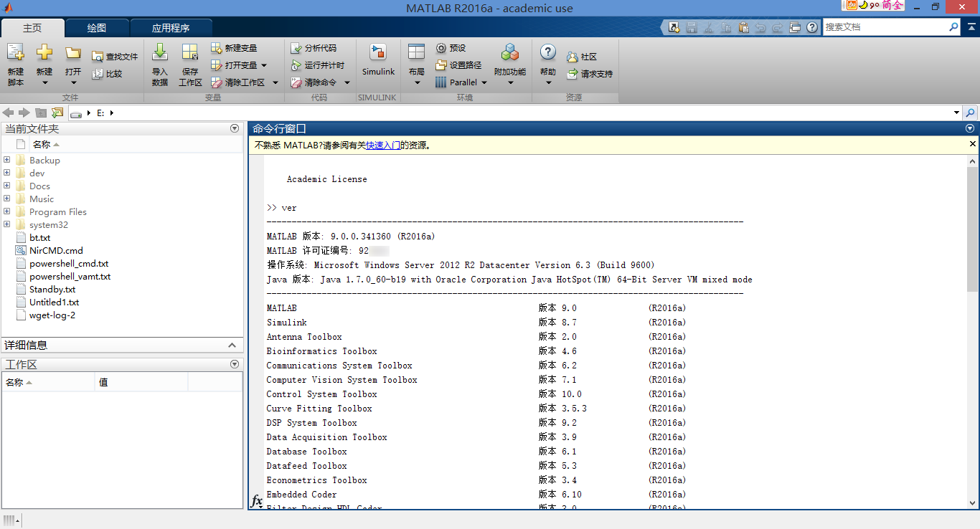Image resolution: width=980 pixels, height=529 pixels.
Task: Close the 不熟悉 MATLAB banner
Action: pos(973,144)
